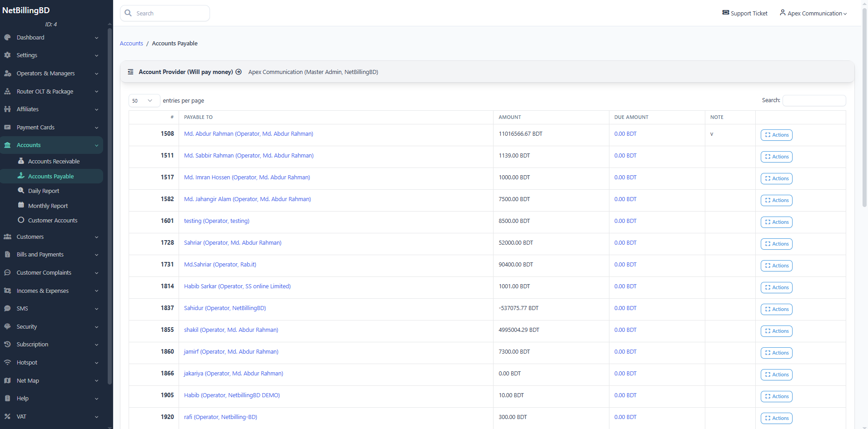Viewport: 868px width, 429px height.
Task: Click the Customers group icon
Action: pyautogui.click(x=7, y=237)
